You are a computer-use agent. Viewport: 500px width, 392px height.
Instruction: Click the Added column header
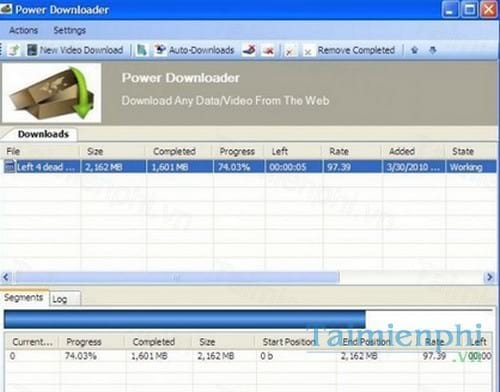[x=413, y=151]
